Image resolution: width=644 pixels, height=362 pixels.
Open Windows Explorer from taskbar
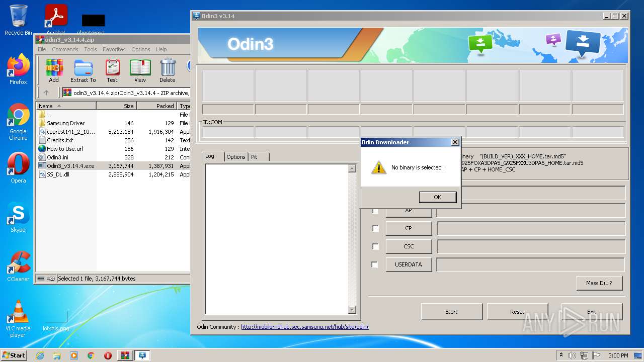57,355
